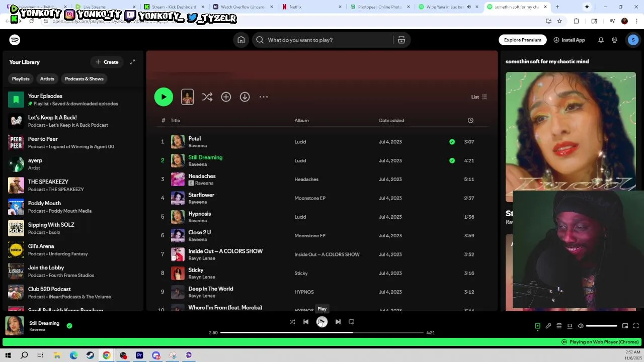
Task: Toggle saved checkmark in now playing bar
Action: (69, 326)
